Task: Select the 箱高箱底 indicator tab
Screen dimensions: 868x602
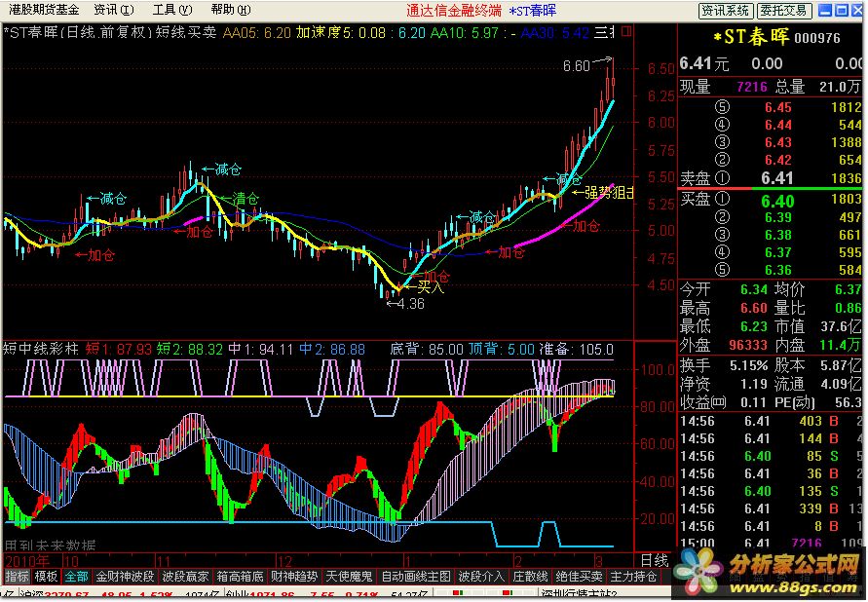Action: pyautogui.click(x=240, y=577)
